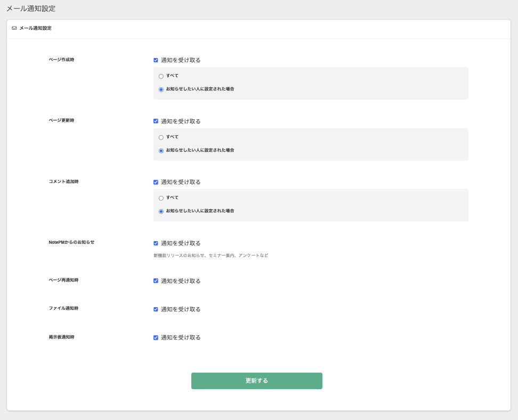
Task: Click the envelope icon beside メール通知設定 header
Action: [14, 28]
